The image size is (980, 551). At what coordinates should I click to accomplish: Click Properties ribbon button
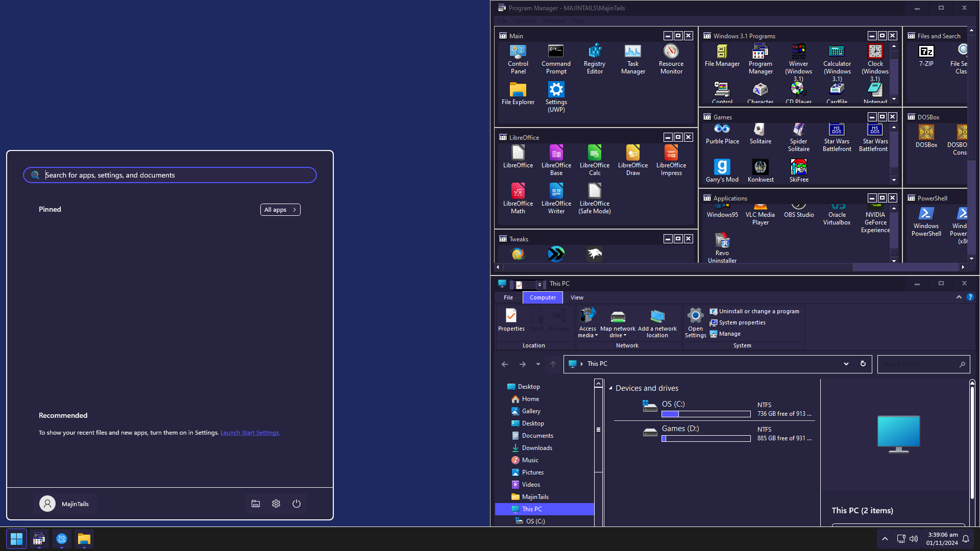tap(511, 320)
